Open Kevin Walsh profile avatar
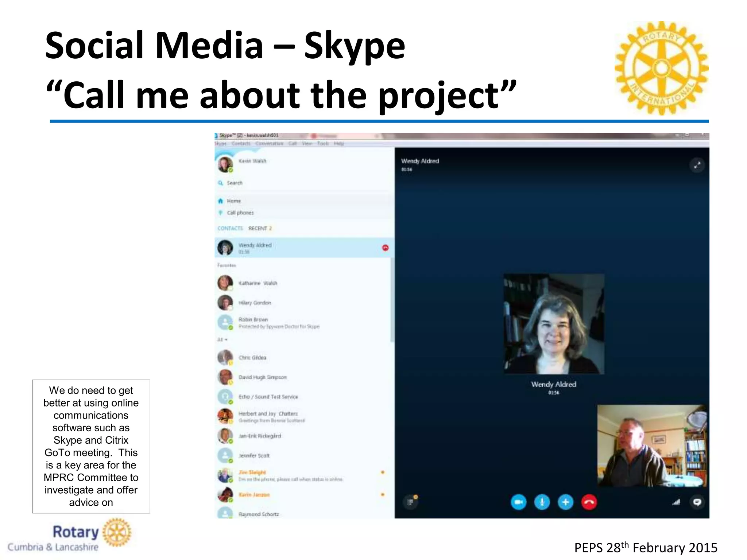747x560 pixels. (225, 164)
